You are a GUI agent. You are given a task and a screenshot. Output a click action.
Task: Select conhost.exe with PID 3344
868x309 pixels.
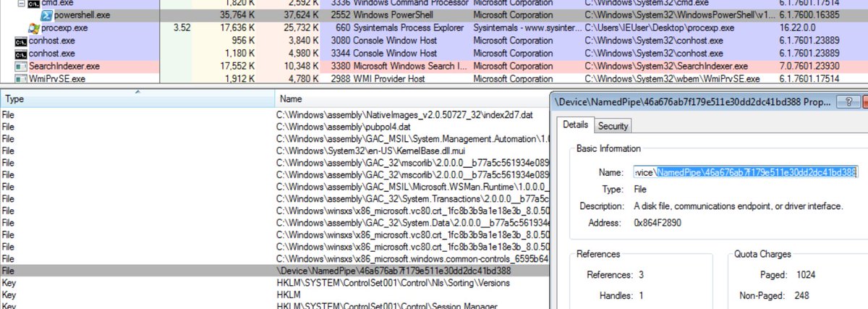point(51,54)
